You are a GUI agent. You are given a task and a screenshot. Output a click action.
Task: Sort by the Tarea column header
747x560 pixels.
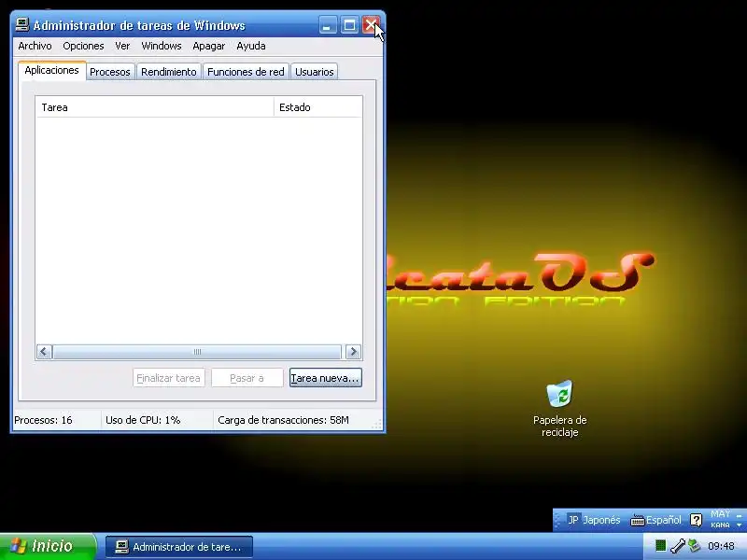[155, 107]
